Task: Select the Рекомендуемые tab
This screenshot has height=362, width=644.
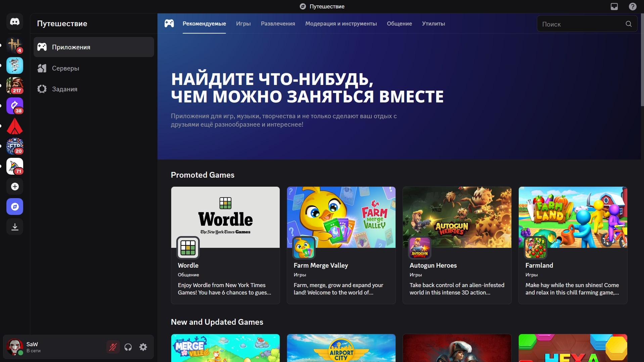Action: click(x=204, y=24)
